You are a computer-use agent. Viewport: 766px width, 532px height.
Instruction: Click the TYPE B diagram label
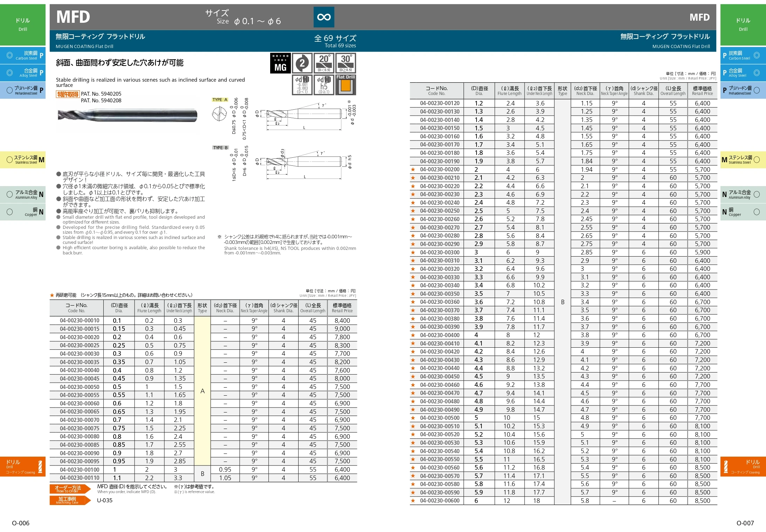click(220, 148)
